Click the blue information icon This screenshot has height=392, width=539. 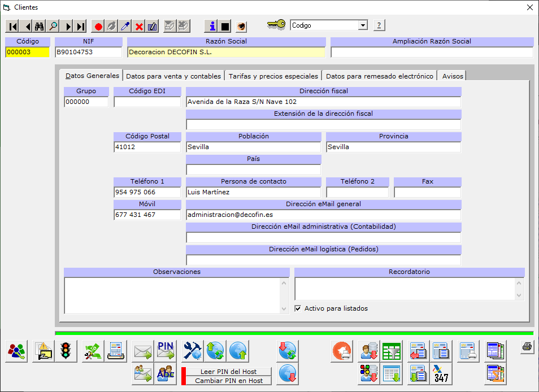[211, 27]
